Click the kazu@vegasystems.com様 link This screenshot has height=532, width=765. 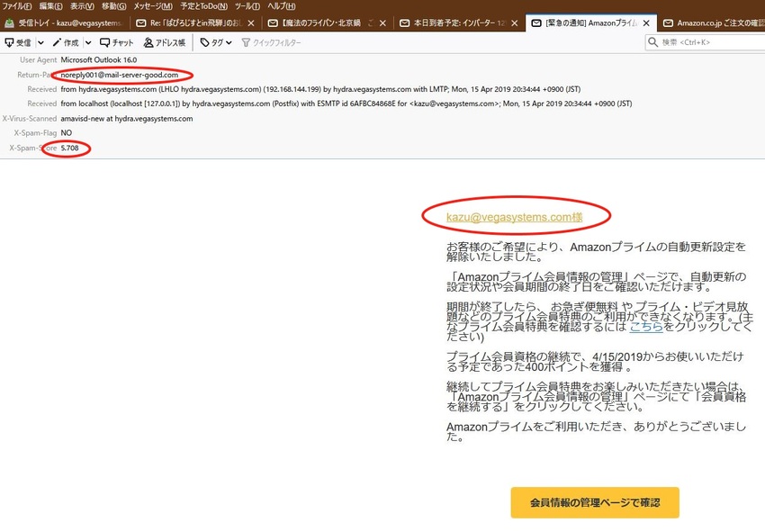(514, 217)
